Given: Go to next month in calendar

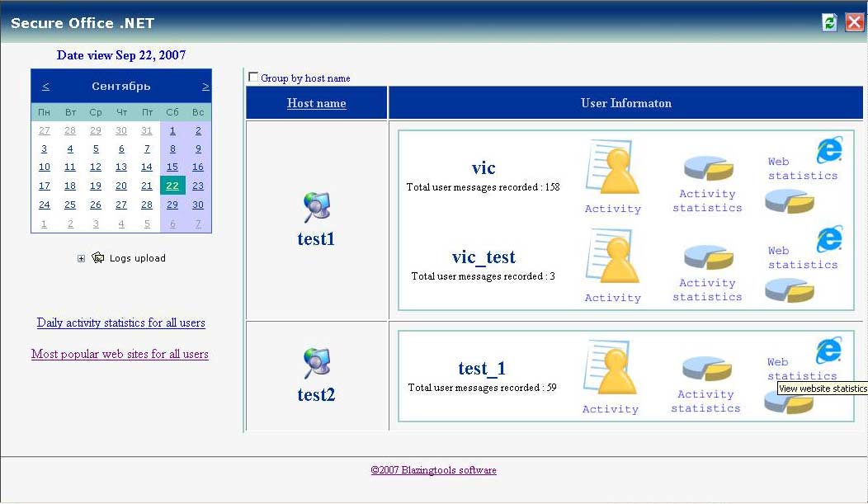Looking at the screenshot, I should 205,87.
